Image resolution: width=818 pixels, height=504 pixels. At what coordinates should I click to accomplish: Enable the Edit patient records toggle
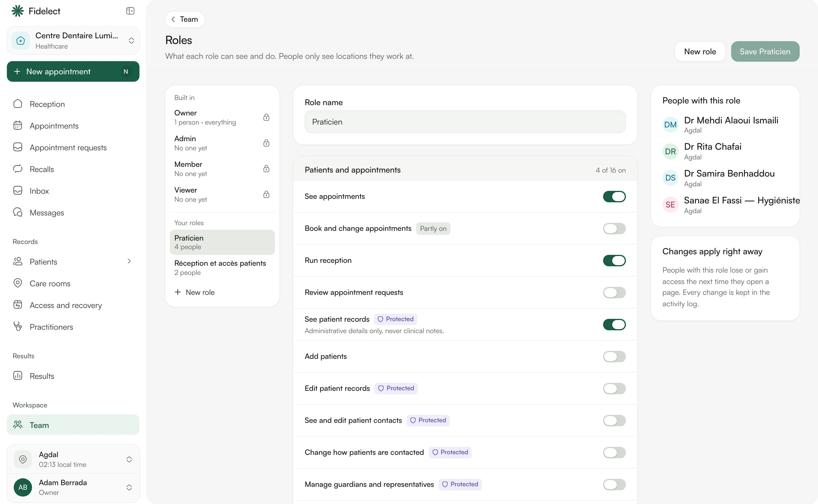[x=614, y=389]
